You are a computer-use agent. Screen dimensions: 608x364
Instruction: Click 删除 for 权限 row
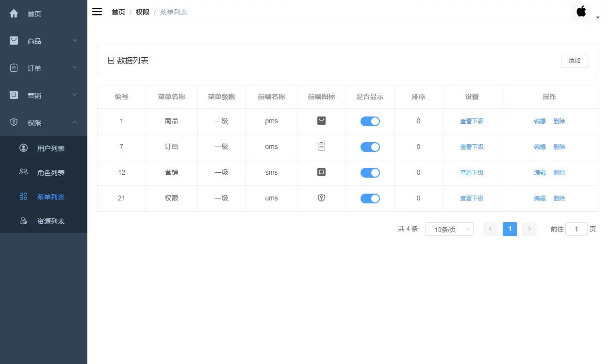pyautogui.click(x=559, y=199)
